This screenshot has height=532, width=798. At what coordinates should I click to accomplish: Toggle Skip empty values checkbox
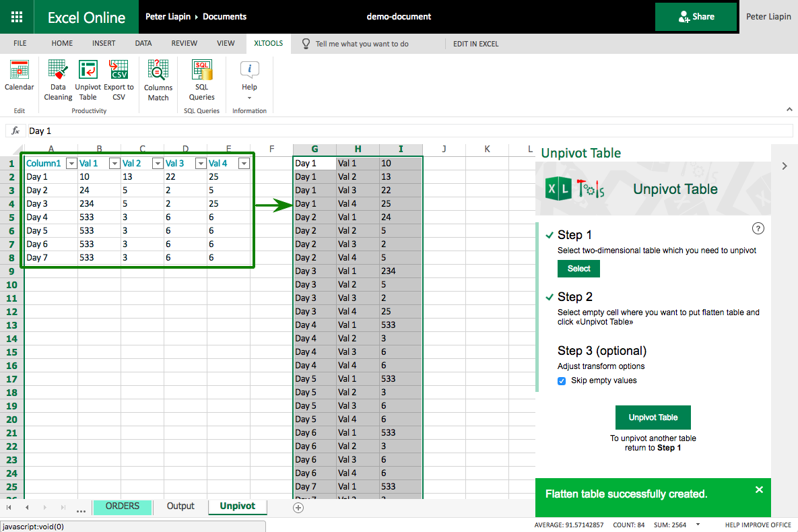click(562, 380)
